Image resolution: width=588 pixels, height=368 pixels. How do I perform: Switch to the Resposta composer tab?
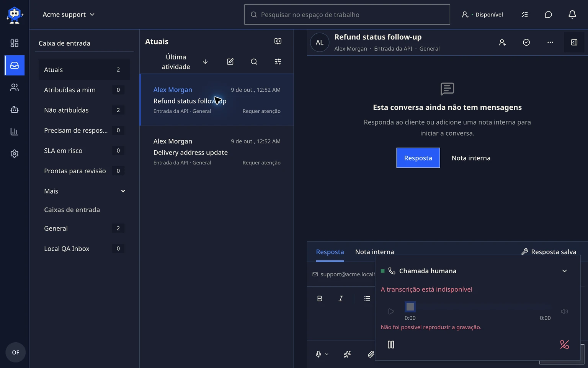click(330, 252)
